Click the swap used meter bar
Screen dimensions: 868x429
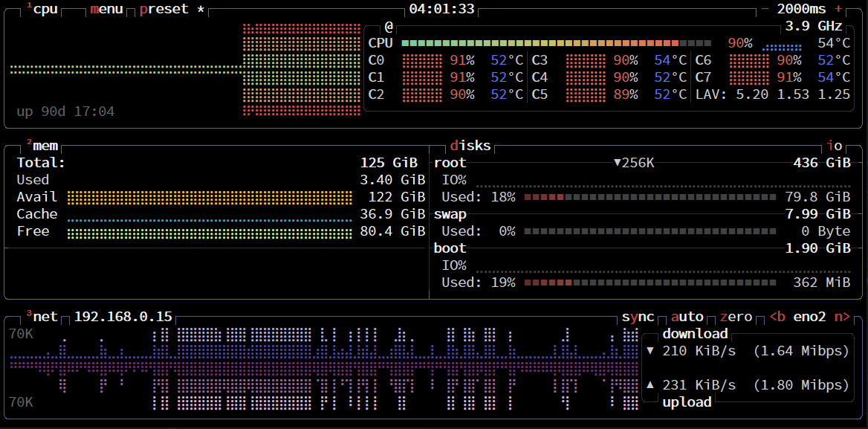click(x=650, y=231)
